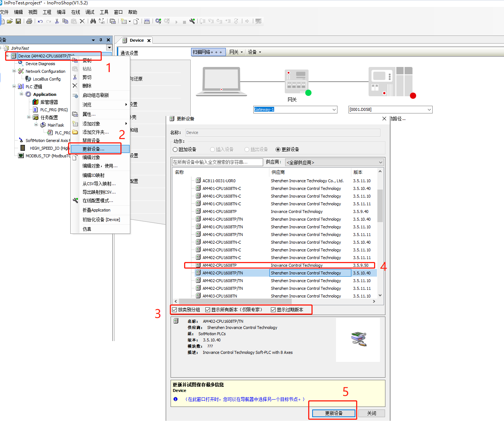
Task: Click the Copy icon in toolbar
Action: pyautogui.click(x=66, y=21)
